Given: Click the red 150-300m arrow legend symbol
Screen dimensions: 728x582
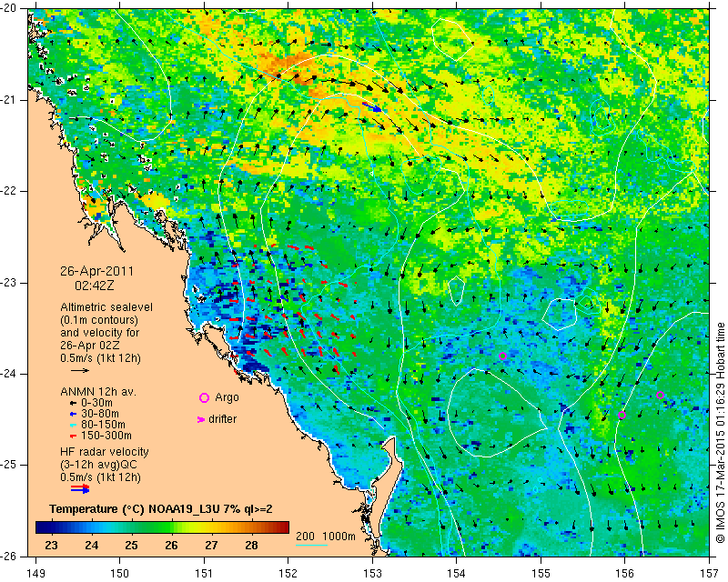Looking at the screenshot, I should tap(73, 436).
